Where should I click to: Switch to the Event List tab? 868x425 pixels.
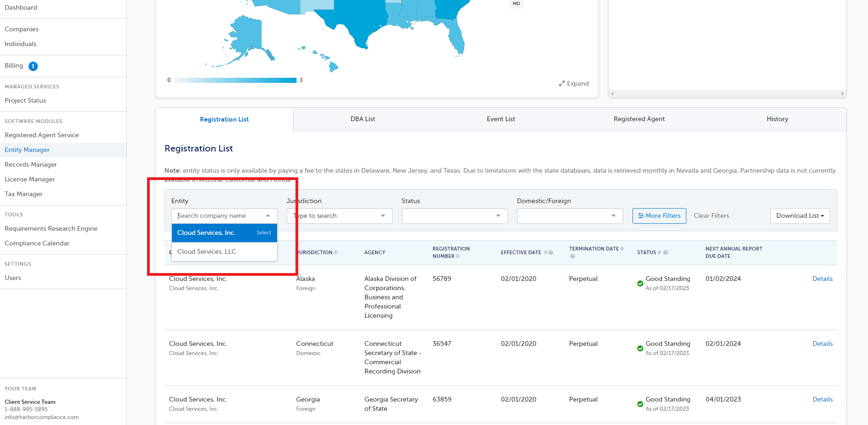pyautogui.click(x=501, y=119)
